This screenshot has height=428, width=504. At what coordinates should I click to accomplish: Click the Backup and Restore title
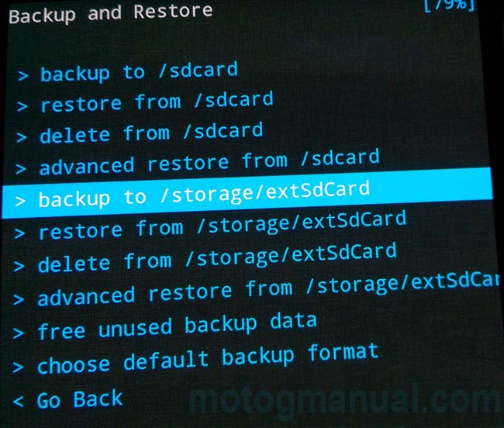(111, 13)
